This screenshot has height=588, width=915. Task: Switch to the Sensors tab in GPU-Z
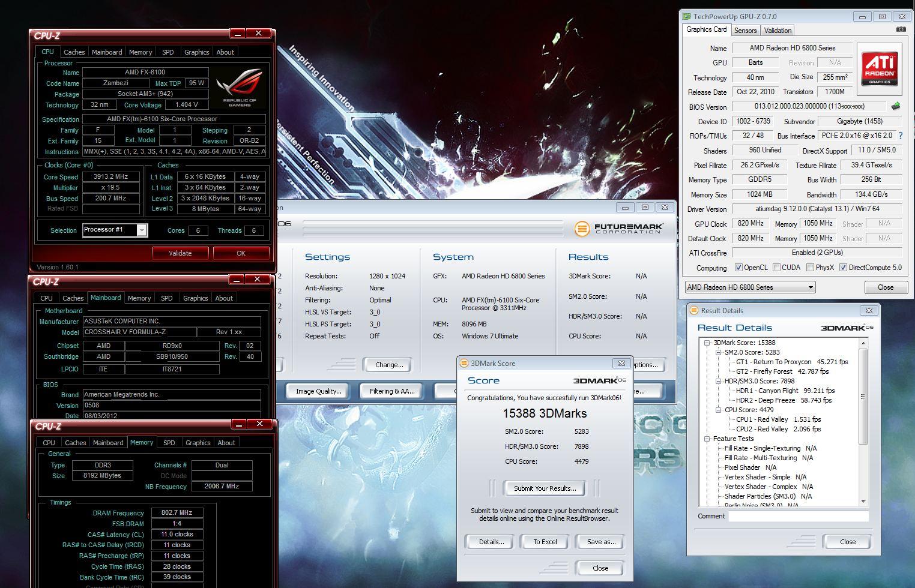pyautogui.click(x=745, y=31)
